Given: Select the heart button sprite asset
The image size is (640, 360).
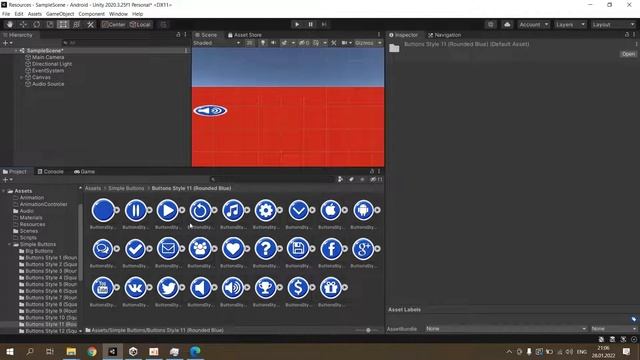Looking at the screenshot, I should pyautogui.click(x=233, y=249).
